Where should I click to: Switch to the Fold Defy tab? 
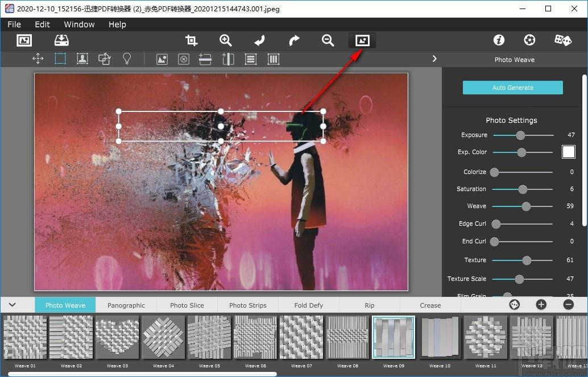(309, 305)
